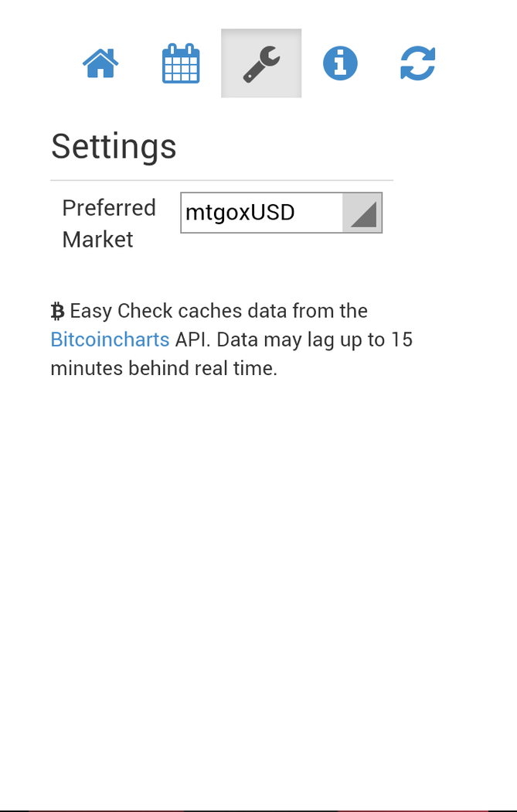Follow the Bitcoincharts link
The image size is (517, 812).
110,339
